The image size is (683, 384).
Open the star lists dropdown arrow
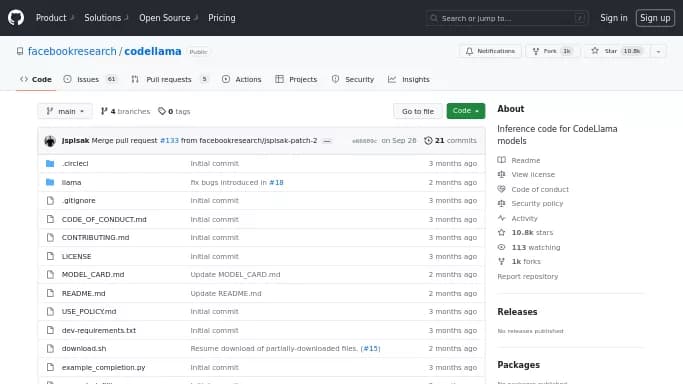658,51
